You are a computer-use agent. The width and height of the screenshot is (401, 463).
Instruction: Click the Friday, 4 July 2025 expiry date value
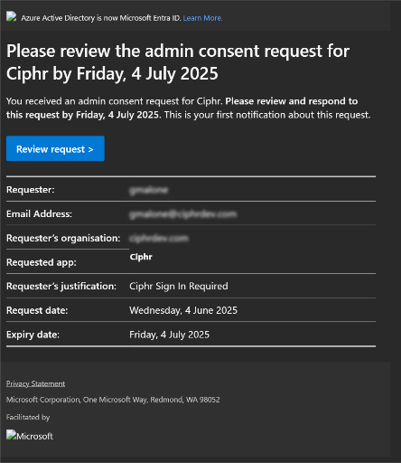169,335
